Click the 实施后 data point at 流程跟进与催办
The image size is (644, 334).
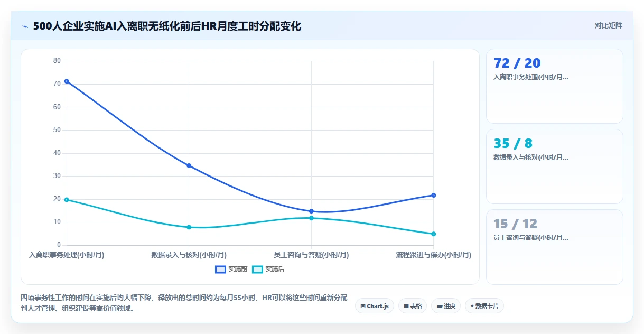pyautogui.click(x=433, y=234)
